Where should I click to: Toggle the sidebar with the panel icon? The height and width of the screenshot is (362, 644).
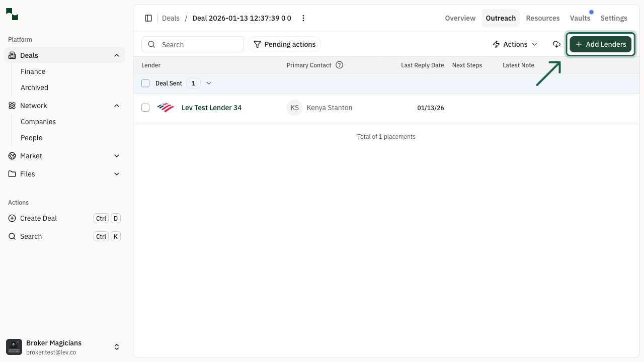(148, 18)
